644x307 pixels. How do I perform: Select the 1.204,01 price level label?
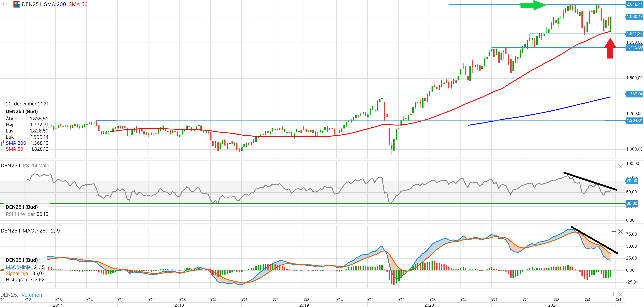tap(634, 120)
